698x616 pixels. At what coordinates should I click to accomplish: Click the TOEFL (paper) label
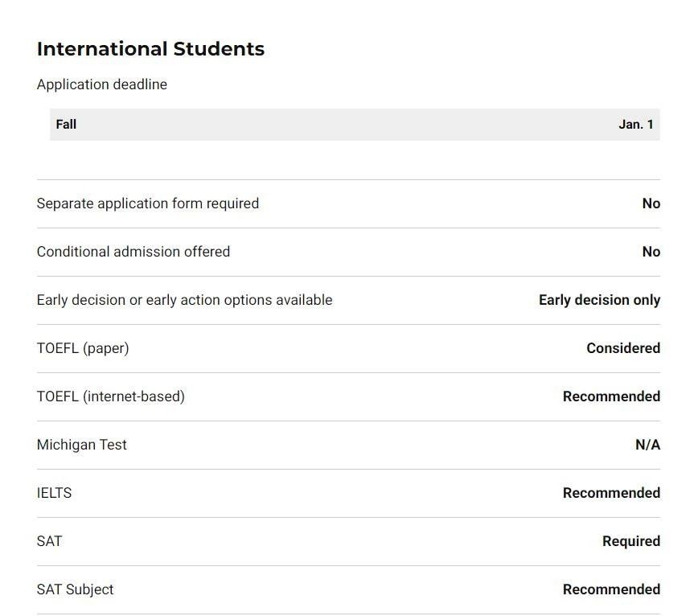pyautogui.click(x=83, y=348)
